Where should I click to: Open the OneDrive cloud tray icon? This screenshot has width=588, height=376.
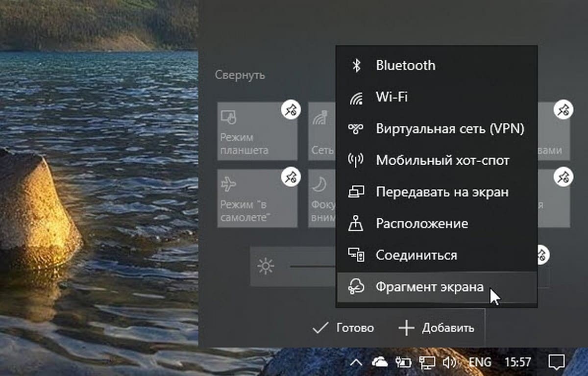tap(380, 362)
